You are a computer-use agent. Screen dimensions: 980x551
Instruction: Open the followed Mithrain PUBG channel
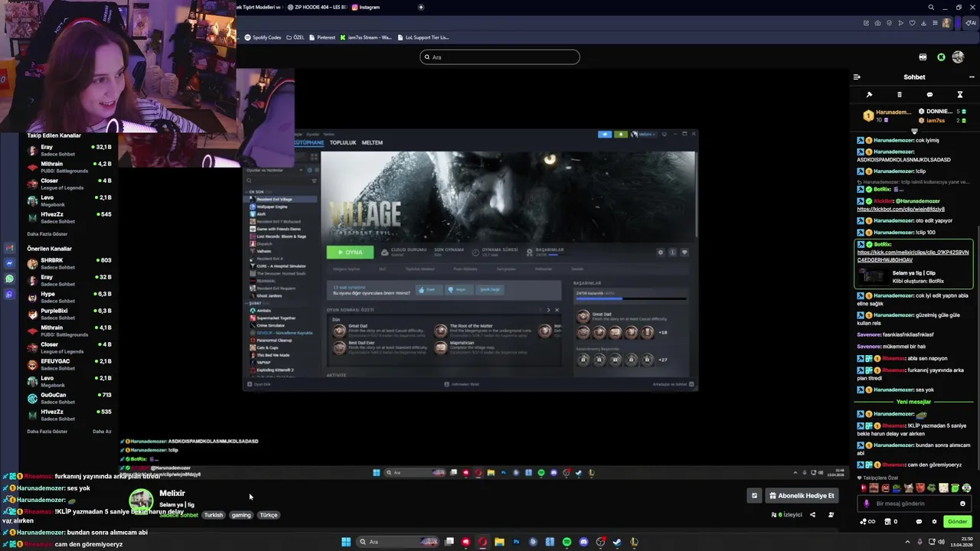point(69,167)
